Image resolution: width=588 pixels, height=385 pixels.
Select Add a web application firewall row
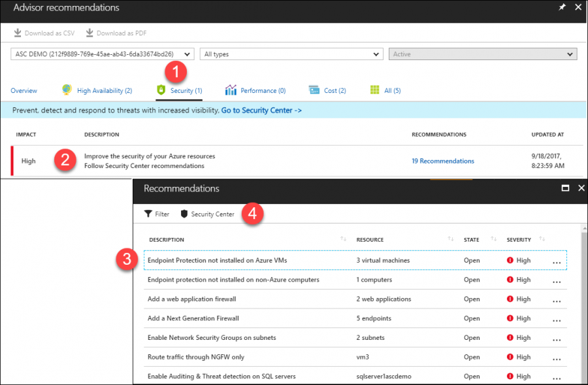point(355,299)
